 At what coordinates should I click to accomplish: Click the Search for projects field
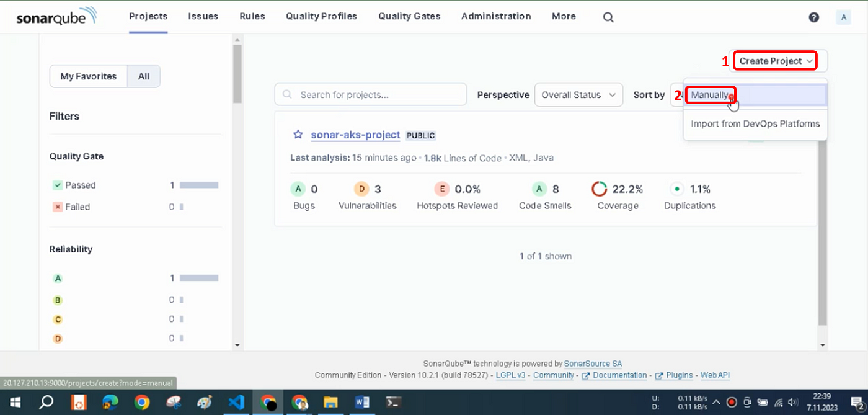pos(371,95)
